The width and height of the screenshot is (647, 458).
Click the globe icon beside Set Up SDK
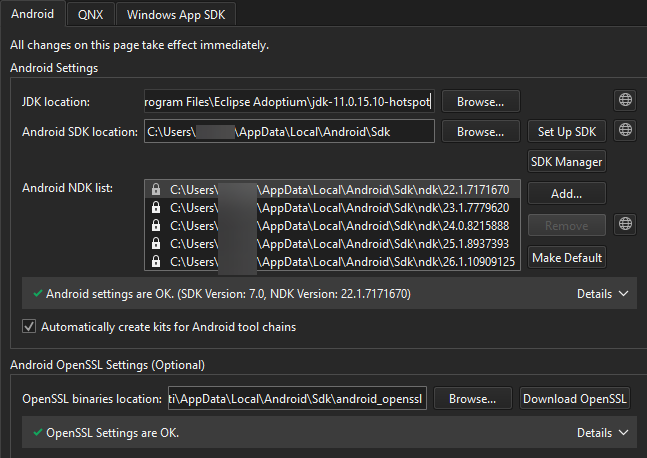point(625,131)
